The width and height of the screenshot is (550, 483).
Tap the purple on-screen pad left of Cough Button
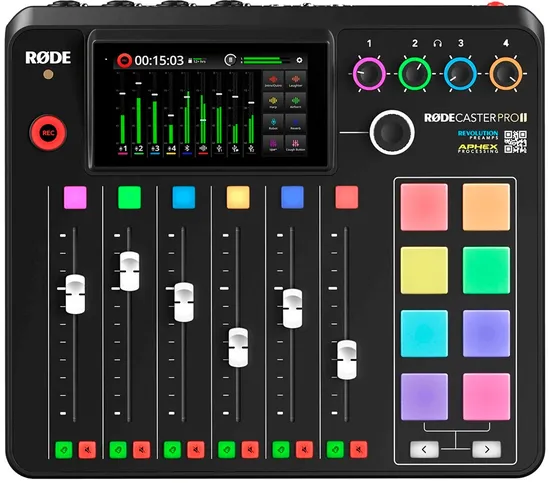click(273, 145)
